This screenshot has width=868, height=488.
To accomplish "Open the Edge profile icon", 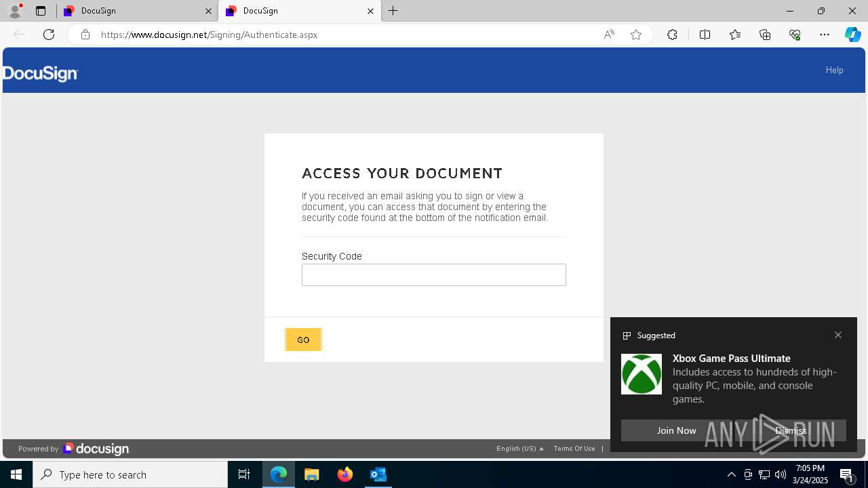I will coord(15,11).
